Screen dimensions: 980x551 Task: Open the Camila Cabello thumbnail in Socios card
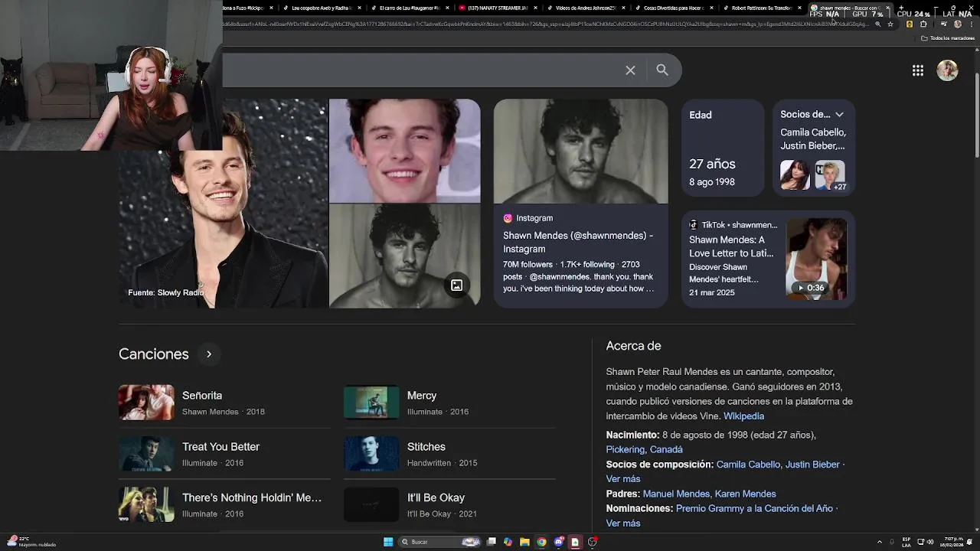click(795, 175)
